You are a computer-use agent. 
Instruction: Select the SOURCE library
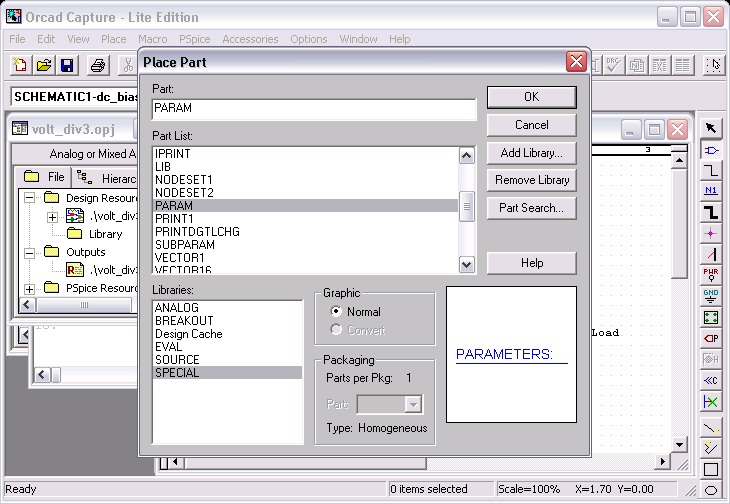pyautogui.click(x=227, y=360)
